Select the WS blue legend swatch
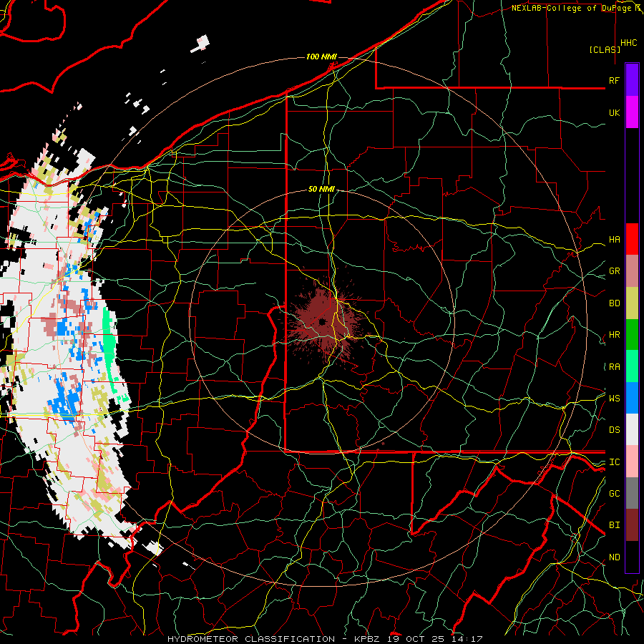The width and height of the screenshot is (644, 644). click(632, 398)
